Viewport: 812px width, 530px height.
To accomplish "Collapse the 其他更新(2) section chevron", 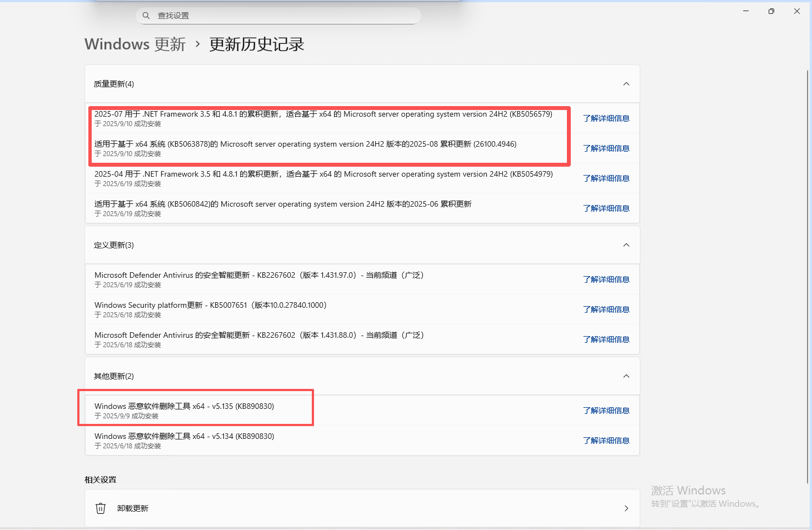I will pyautogui.click(x=626, y=376).
